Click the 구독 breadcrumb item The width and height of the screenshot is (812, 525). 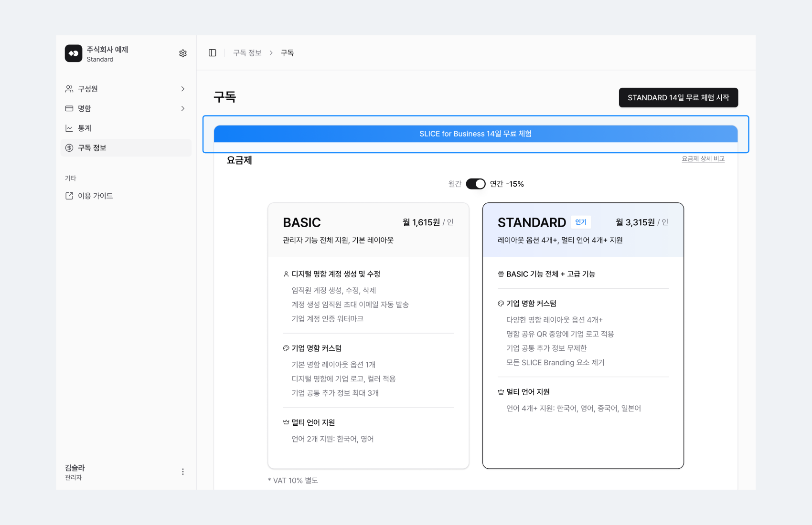[x=287, y=53]
